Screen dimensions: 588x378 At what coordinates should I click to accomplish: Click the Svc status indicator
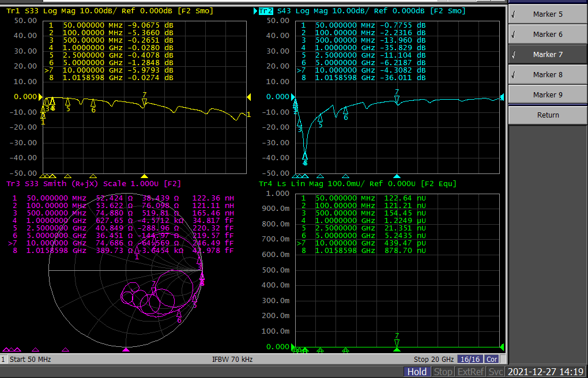496,372
